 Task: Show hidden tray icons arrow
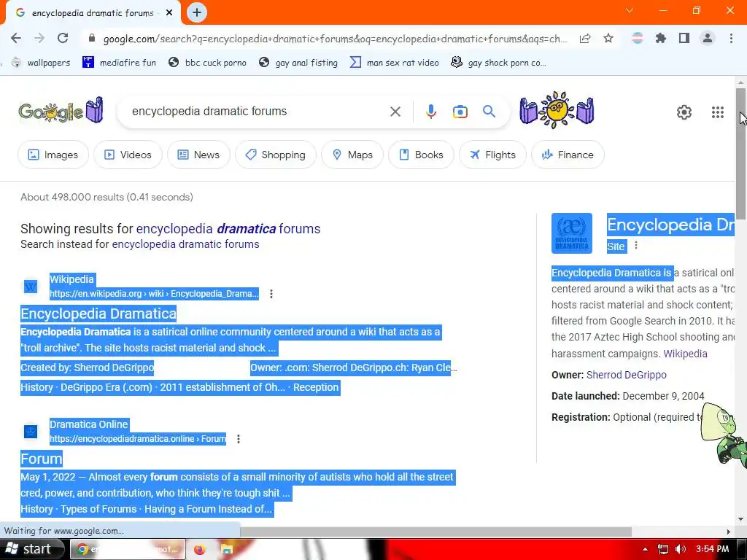(x=645, y=549)
